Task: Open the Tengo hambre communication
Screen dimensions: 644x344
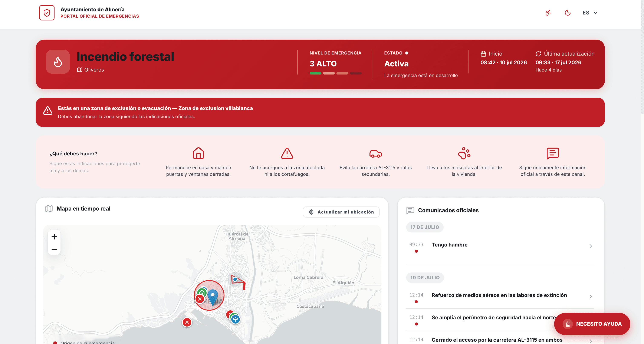Action: tap(500, 248)
